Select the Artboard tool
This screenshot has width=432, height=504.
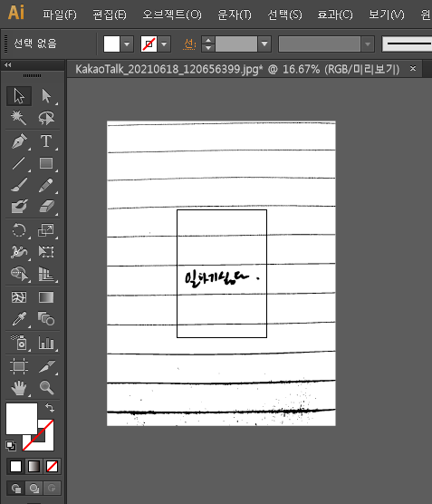[x=19, y=366]
